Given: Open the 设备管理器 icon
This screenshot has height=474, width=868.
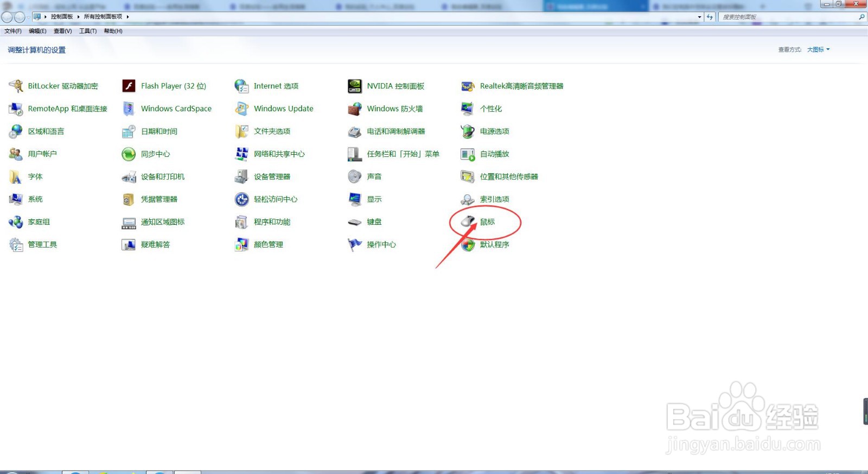Looking at the screenshot, I should coord(241,177).
